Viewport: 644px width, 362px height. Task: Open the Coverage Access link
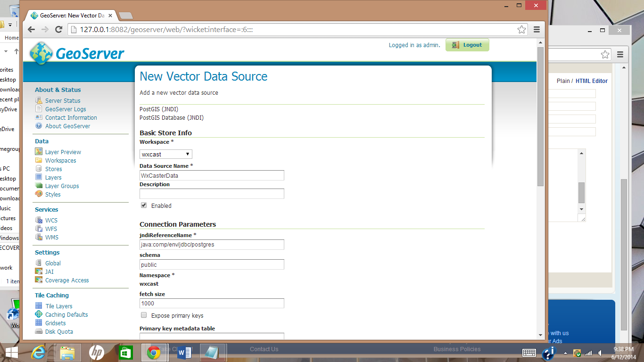67,280
